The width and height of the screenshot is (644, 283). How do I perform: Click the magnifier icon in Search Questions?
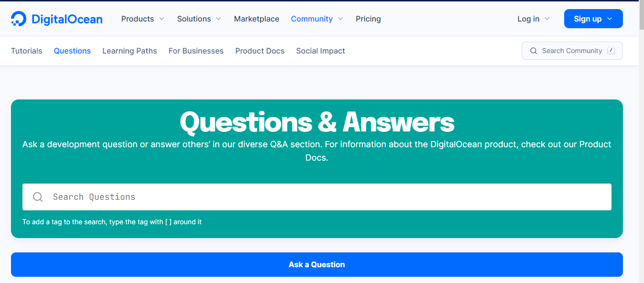(x=38, y=197)
